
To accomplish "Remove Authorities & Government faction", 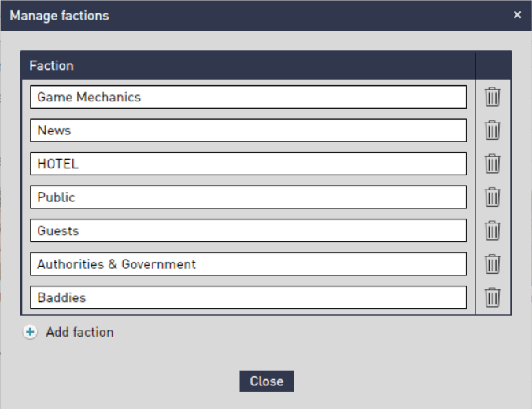I will (493, 263).
